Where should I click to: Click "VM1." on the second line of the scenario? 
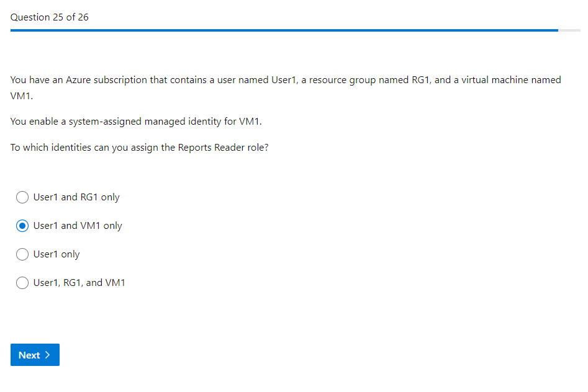(x=22, y=97)
